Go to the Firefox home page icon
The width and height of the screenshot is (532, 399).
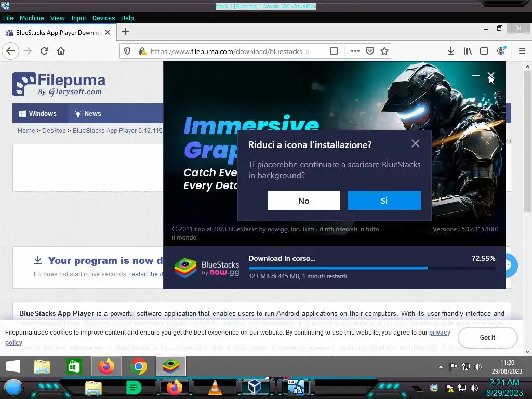[x=61, y=51]
